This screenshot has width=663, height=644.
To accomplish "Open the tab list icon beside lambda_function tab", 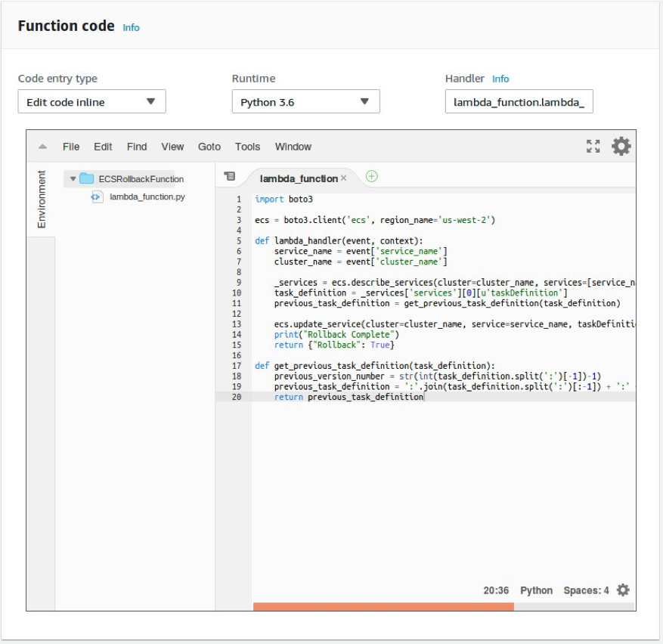I will pos(230,176).
